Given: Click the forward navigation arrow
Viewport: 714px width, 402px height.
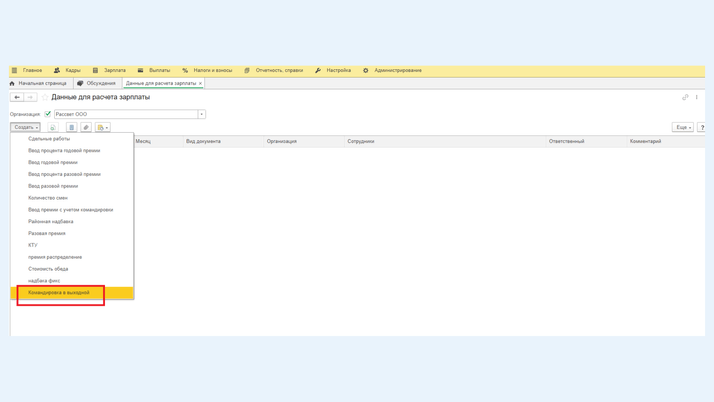Looking at the screenshot, I should pyautogui.click(x=31, y=97).
